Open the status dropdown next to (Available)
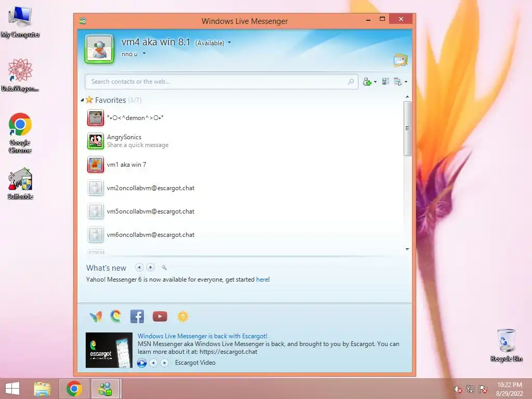This screenshot has width=532, height=399. [229, 43]
